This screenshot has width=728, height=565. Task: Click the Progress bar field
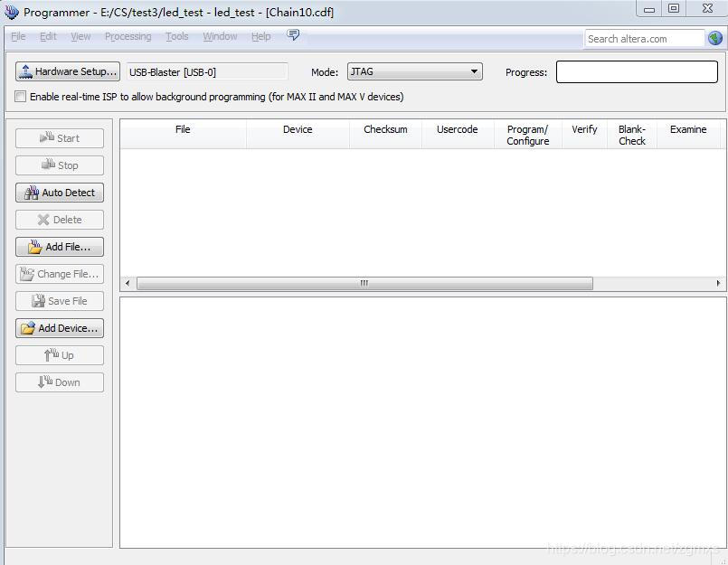(637, 72)
